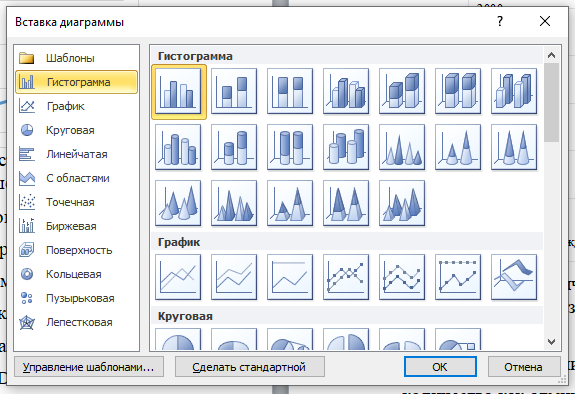The image size is (575, 394).
Task: Select the 3-D clustered column chart
Action: tap(346, 91)
